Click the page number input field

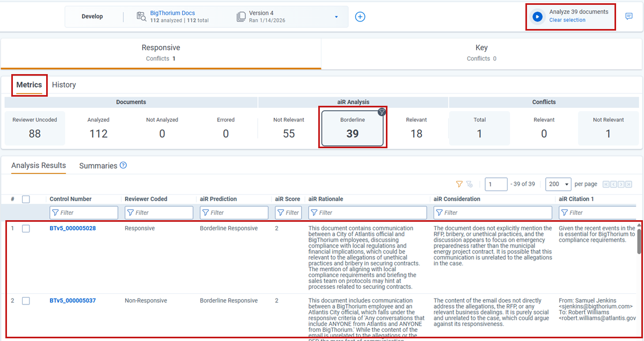pos(496,184)
